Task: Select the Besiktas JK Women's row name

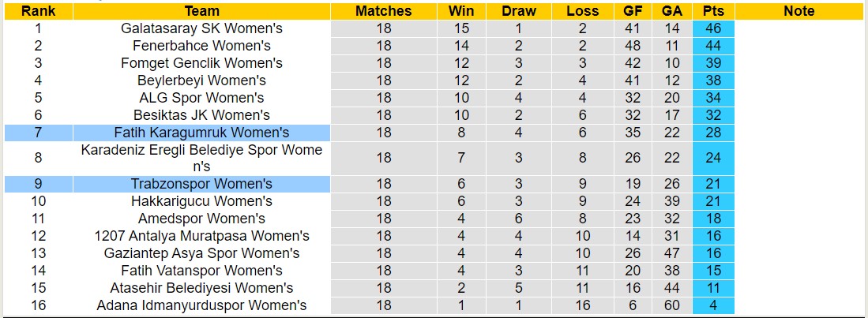Action: pyautogui.click(x=201, y=115)
